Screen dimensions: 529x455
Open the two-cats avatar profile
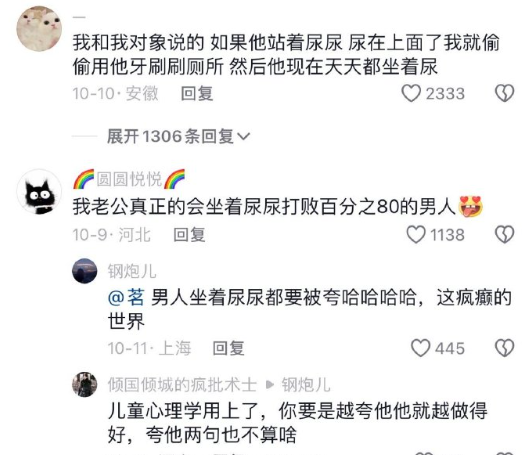click(x=39, y=29)
